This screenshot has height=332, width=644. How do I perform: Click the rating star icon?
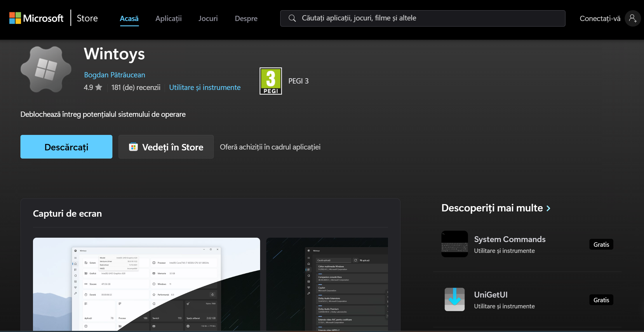[x=99, y=87]
